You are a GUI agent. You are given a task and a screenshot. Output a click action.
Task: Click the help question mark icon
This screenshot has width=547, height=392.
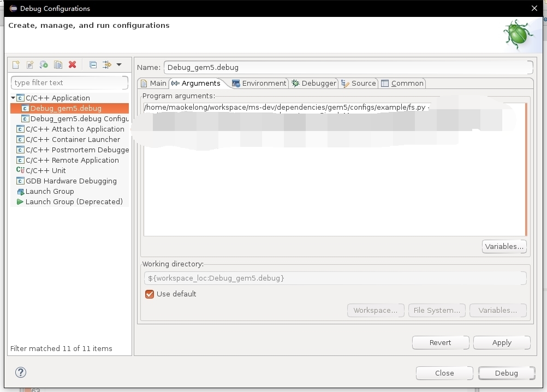(20, 372)
